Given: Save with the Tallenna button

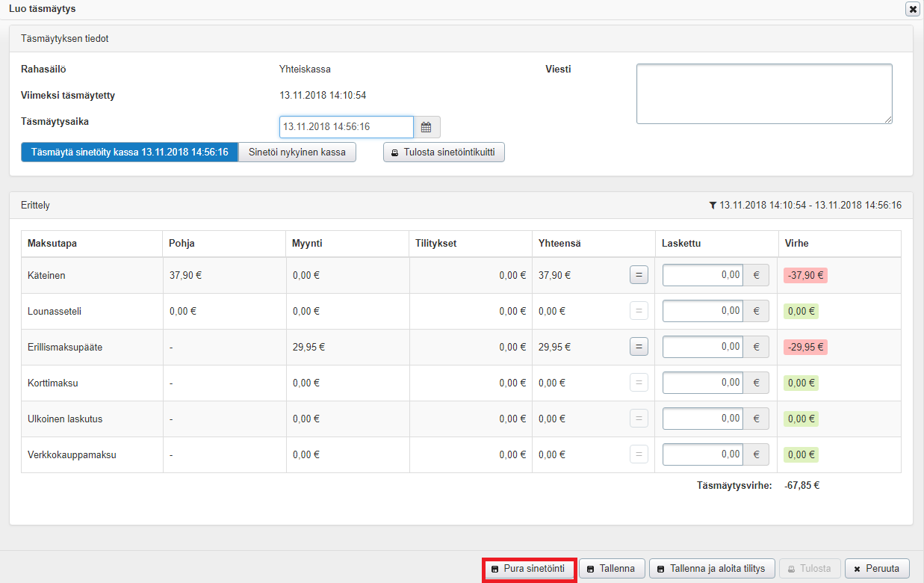Looking at the screenshot, I should click(610, 569).
